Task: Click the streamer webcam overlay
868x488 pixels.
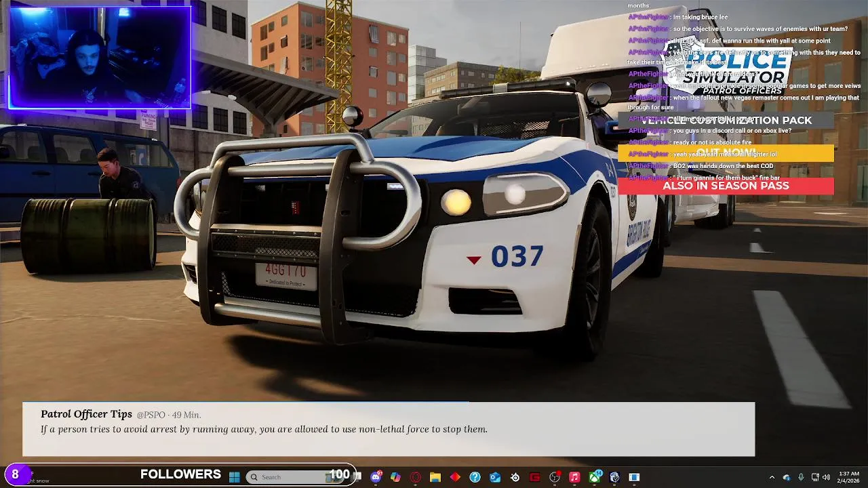Action: click(100, 57)
